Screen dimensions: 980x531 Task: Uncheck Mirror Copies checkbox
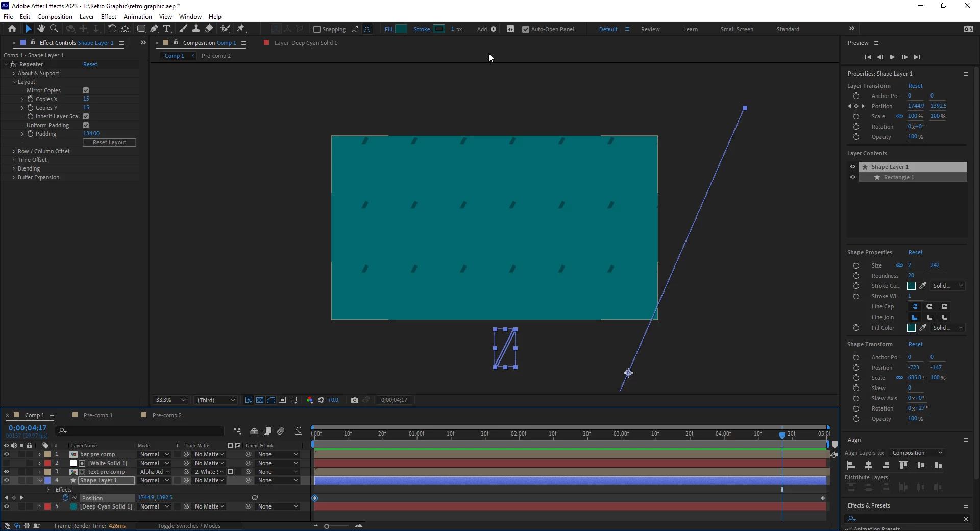coord(86,90)
